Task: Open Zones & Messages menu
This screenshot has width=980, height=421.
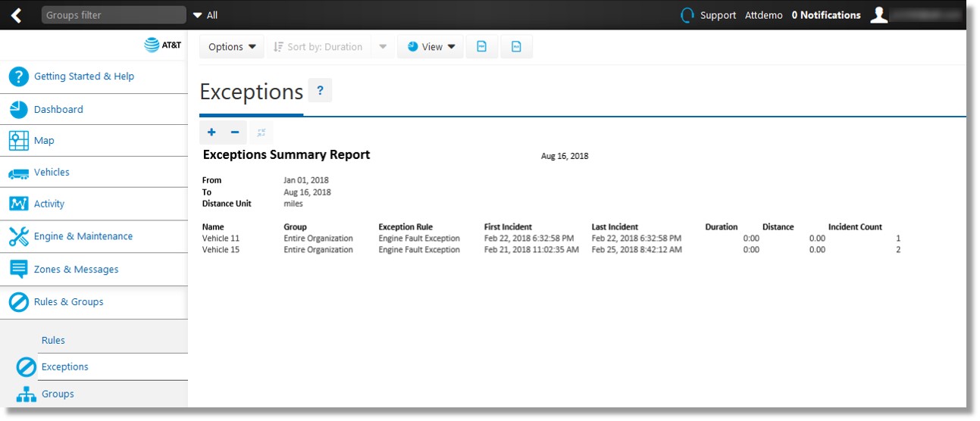Action: tap(77, 270)
